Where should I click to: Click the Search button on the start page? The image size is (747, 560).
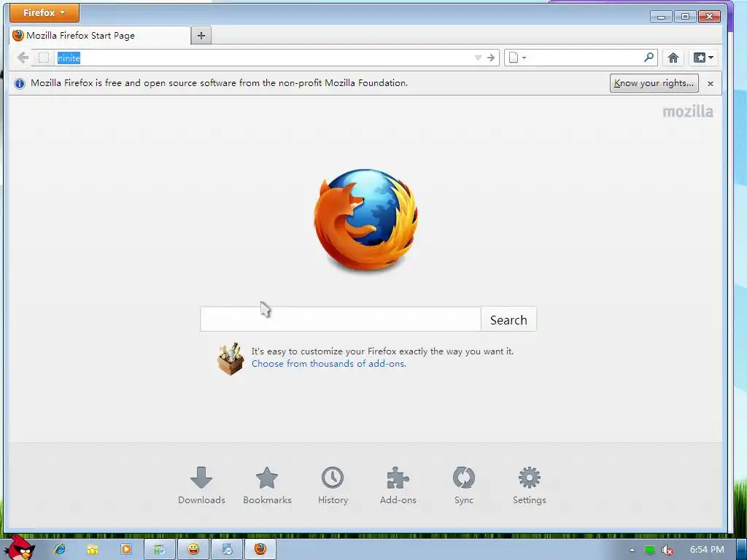(x=508, y=319)
